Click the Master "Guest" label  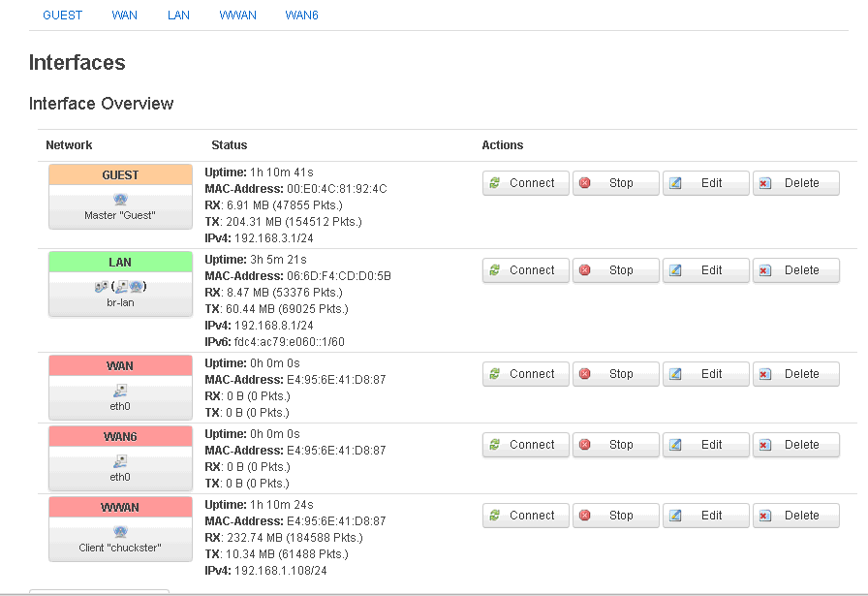pos(120,215)
